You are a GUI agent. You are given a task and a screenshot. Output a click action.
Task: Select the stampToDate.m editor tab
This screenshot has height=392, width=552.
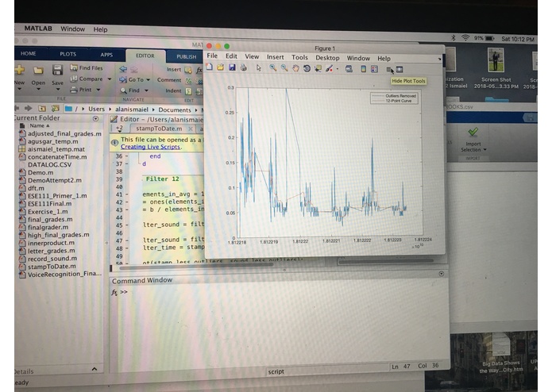159,129
